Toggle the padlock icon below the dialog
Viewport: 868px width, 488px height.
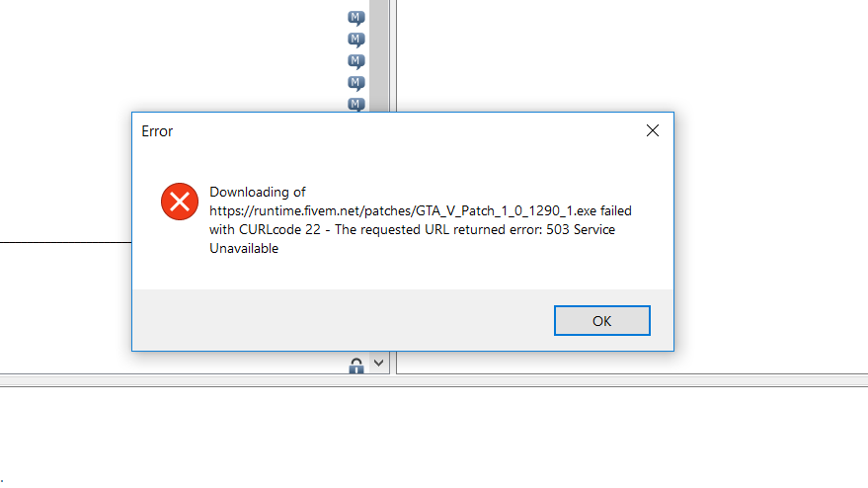[356, 366]
